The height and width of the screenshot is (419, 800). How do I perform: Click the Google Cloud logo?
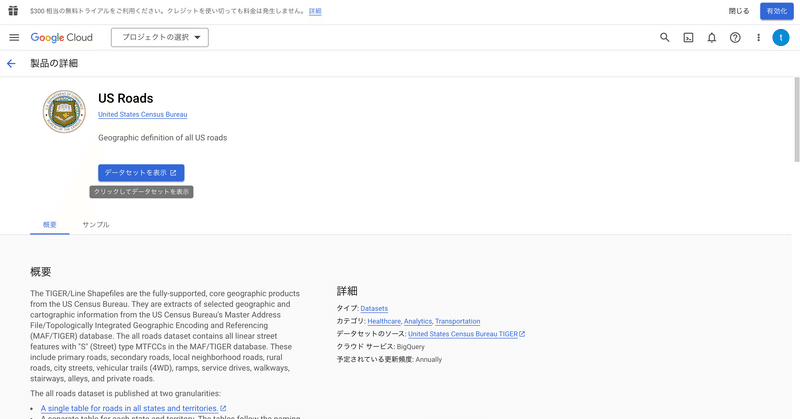click(62, 37)
